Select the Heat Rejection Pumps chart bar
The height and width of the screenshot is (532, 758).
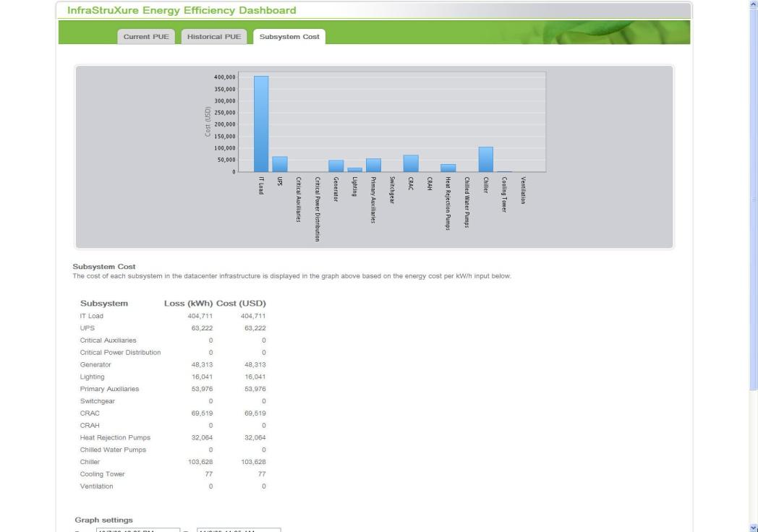[x=448, y=168]
